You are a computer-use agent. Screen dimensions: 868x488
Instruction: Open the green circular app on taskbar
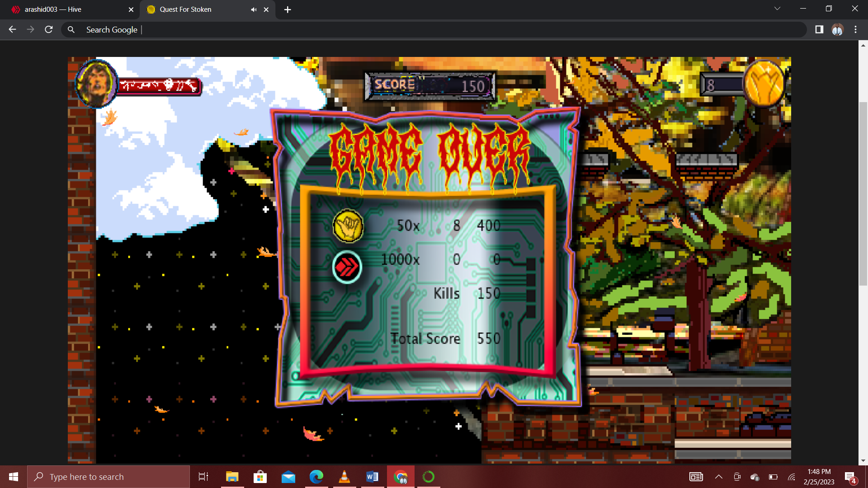click(429, 477)
